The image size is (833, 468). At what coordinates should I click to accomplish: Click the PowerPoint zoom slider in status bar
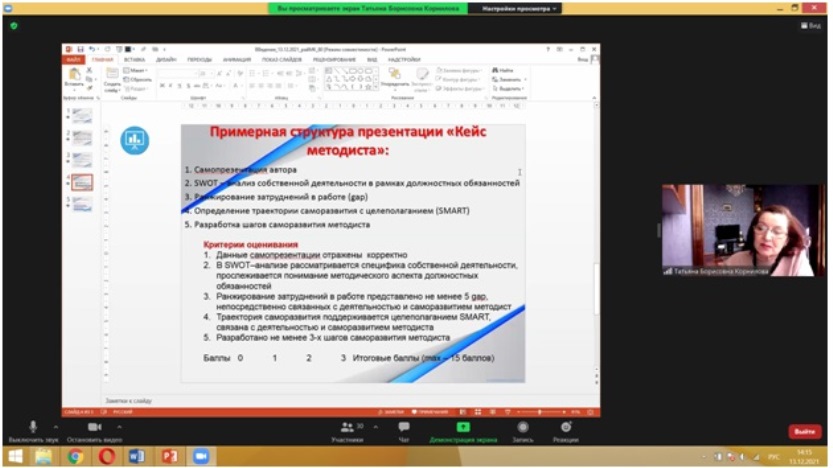click(540, 412)
